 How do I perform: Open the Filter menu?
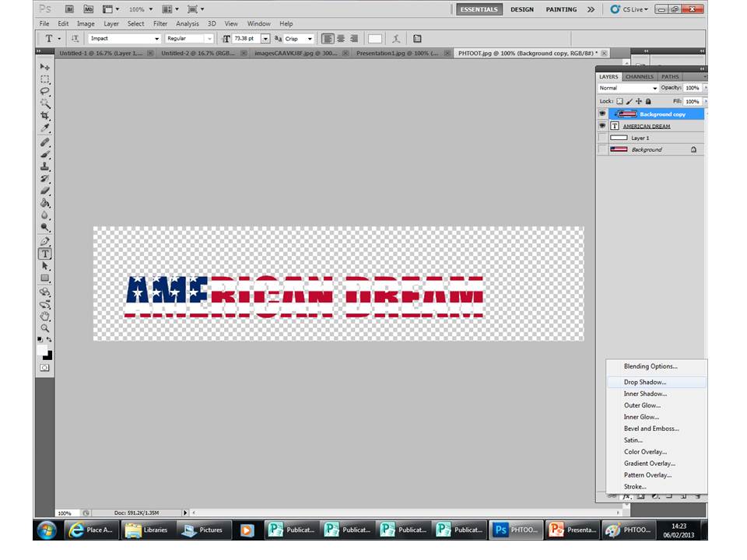click(160, 23)
